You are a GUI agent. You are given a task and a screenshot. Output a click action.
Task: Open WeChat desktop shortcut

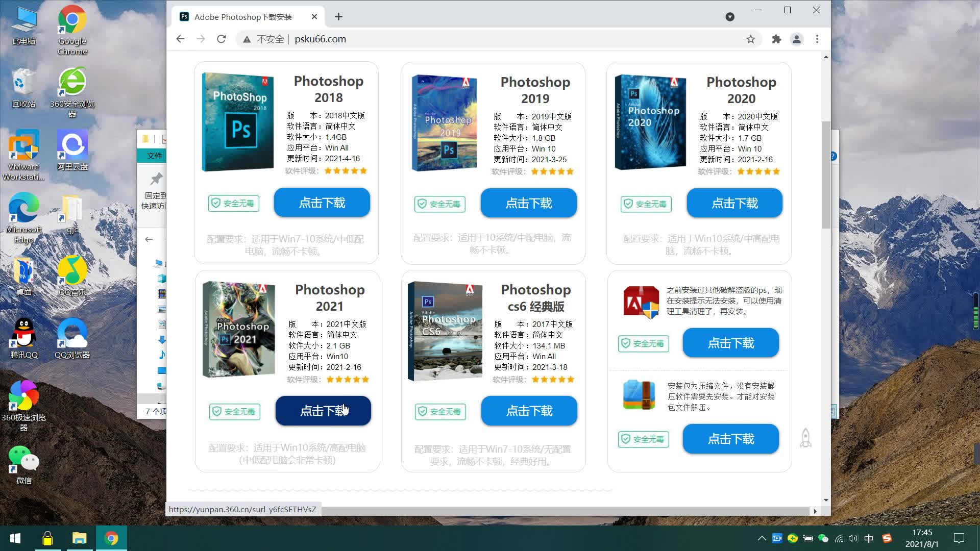24,464
